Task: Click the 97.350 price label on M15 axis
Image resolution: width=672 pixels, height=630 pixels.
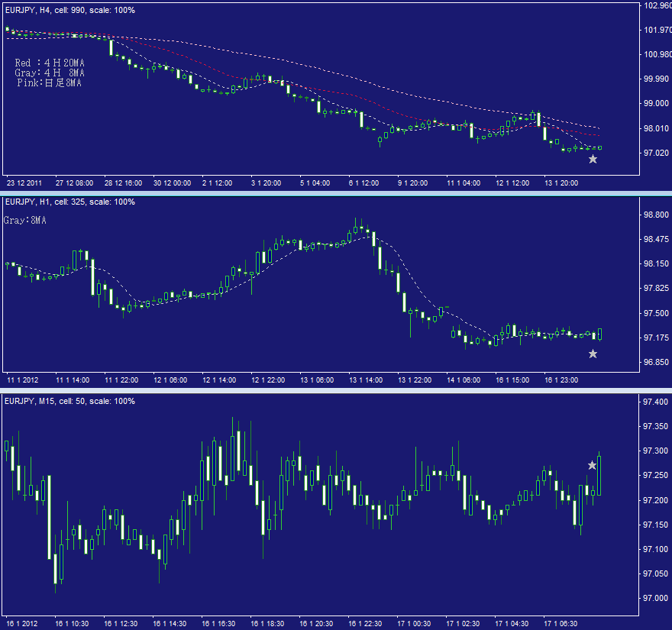Action: click(656, 426)
